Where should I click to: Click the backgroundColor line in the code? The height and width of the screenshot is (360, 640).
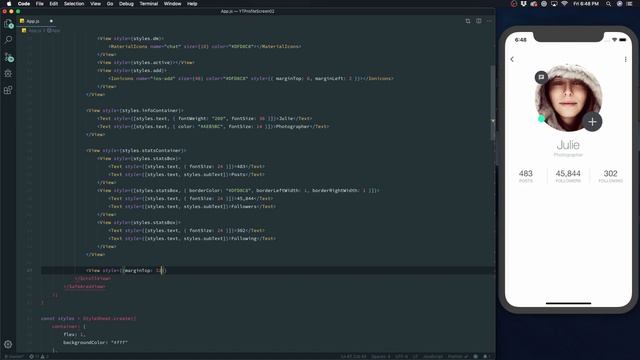(x=96, y=342)
